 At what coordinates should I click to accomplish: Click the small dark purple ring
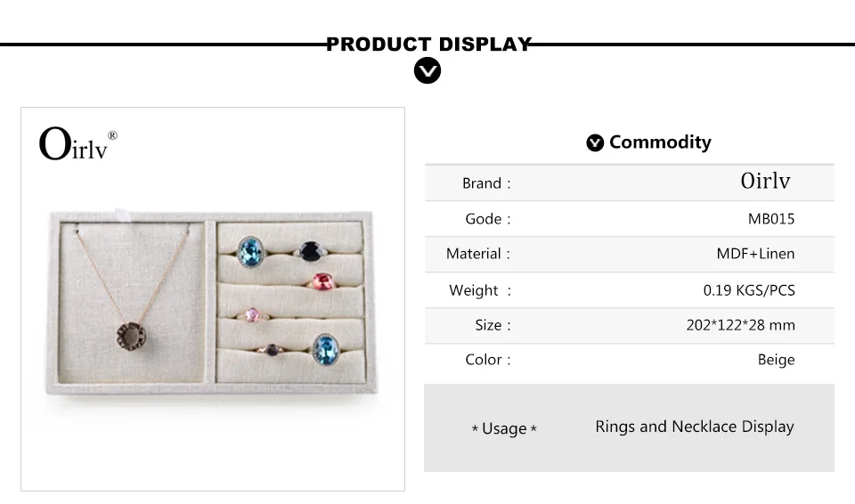click(x=273, y=350)
